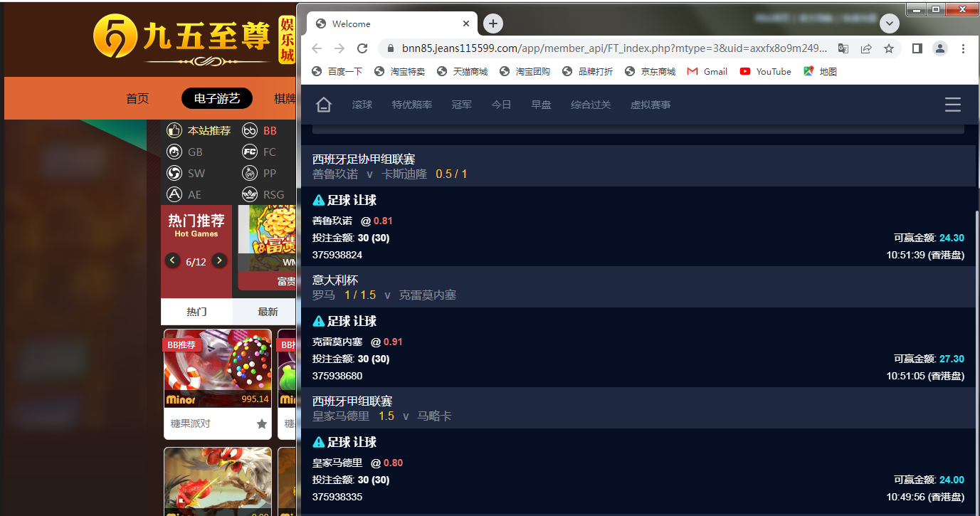Click 意大利杯 match header

[638, 287]
